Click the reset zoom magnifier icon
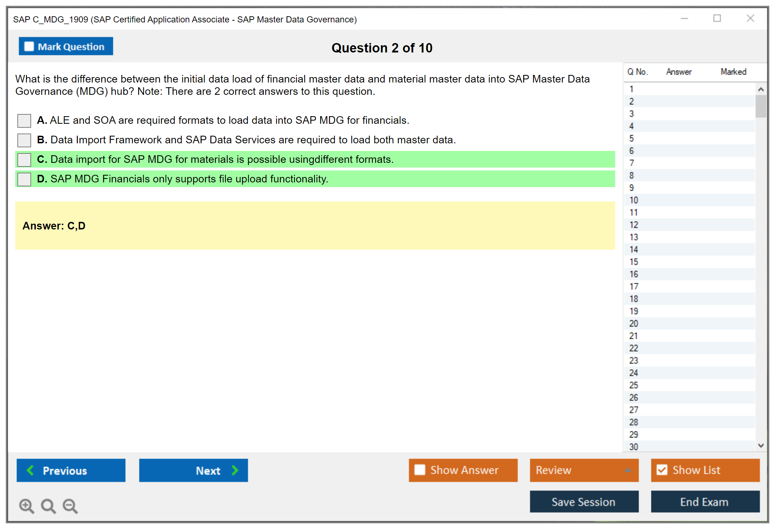This screenshot has width=778, height=532. pos(48,506)
